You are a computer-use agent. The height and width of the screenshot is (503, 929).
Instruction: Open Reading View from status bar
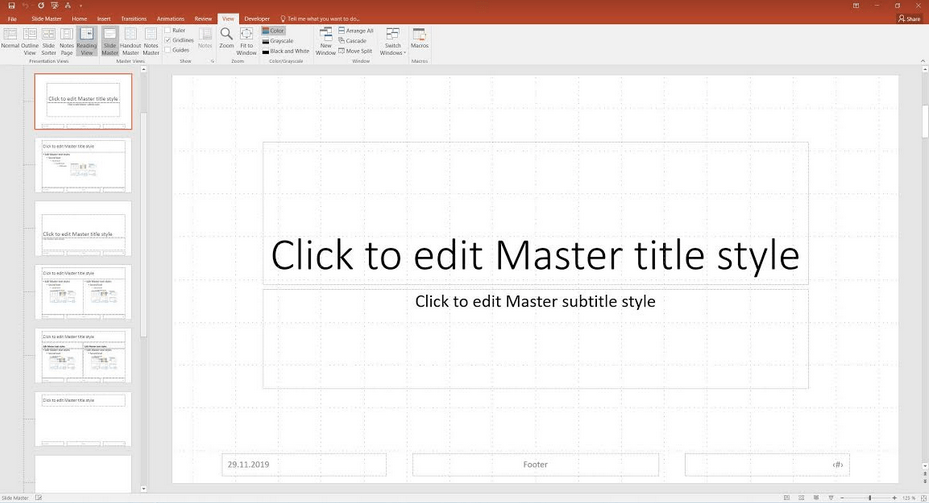coord(816,498)
